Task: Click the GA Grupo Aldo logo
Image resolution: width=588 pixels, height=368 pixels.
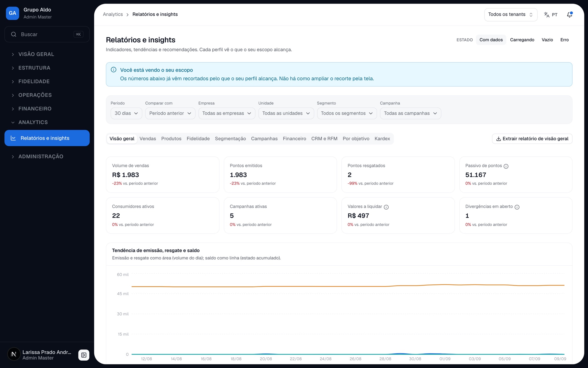Action: [13, 13]
